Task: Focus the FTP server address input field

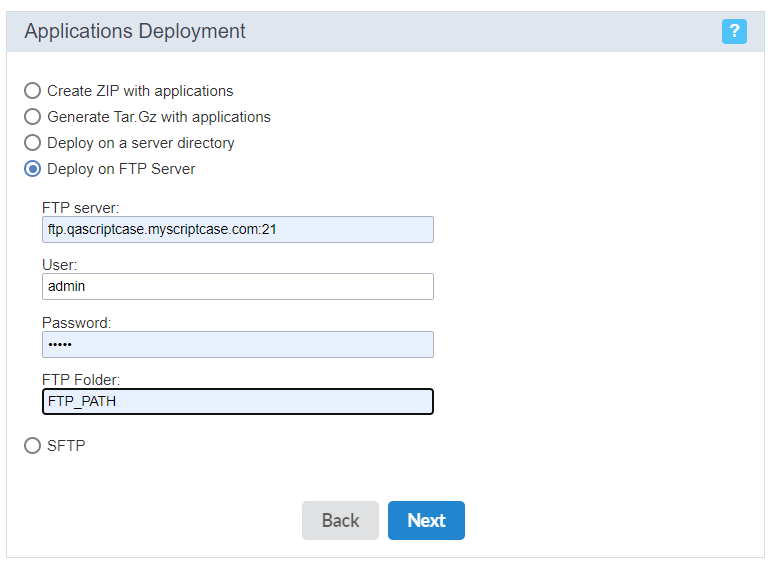Action: (238, 230)
